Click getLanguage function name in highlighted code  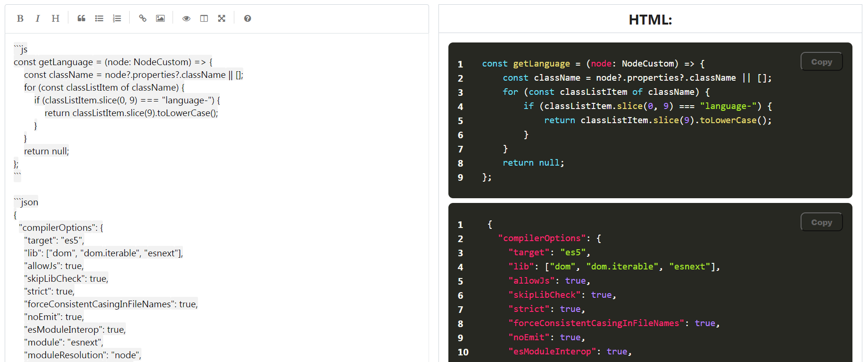click(541, 64)
